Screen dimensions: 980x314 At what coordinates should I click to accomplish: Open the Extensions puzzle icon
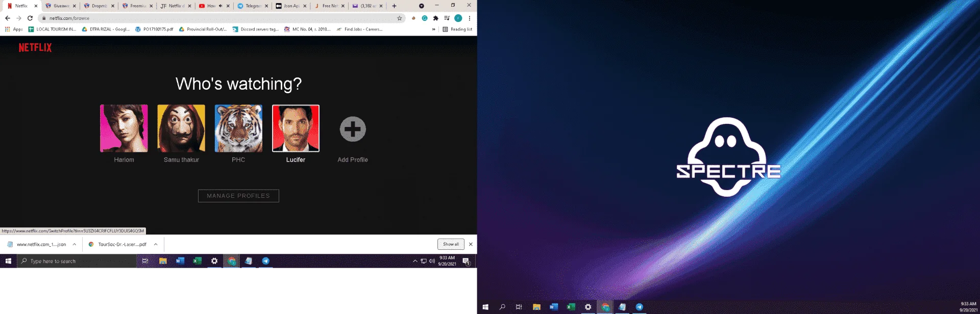click(x=436, y=18)
